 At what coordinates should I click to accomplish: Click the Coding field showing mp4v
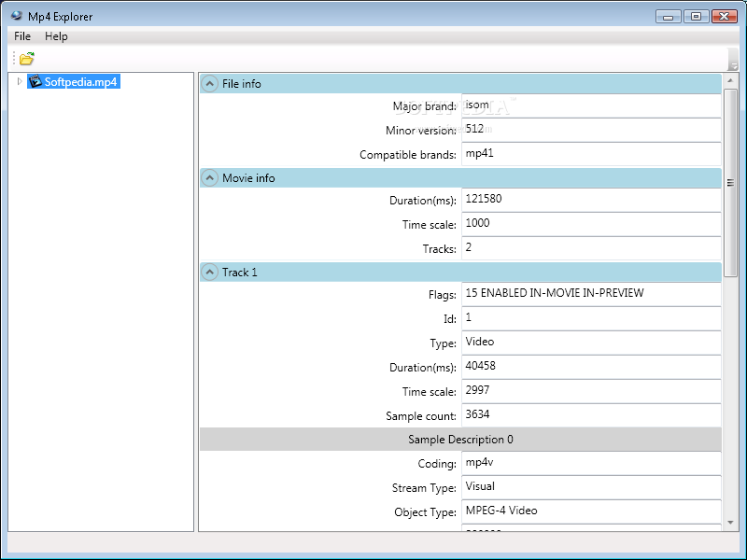[591, 463]
